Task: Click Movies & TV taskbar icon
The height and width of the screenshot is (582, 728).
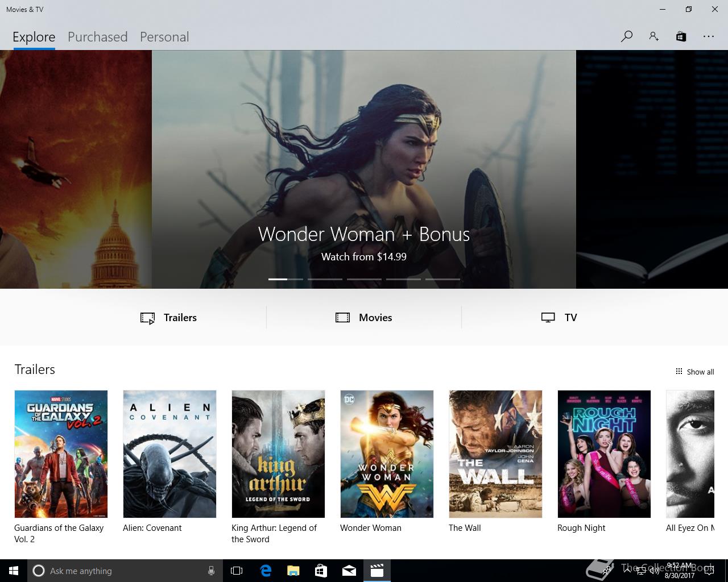Action: pos(377,571)
